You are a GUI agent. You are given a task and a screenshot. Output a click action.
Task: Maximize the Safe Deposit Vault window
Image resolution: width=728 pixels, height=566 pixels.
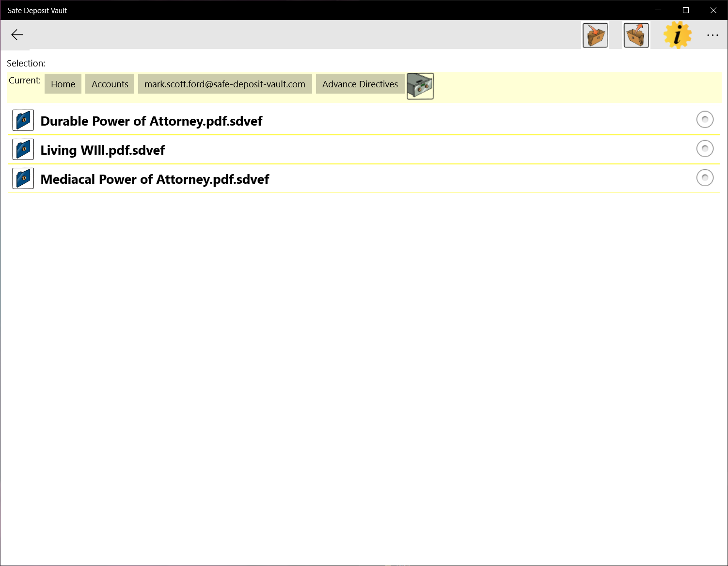[x=686, y=10]
